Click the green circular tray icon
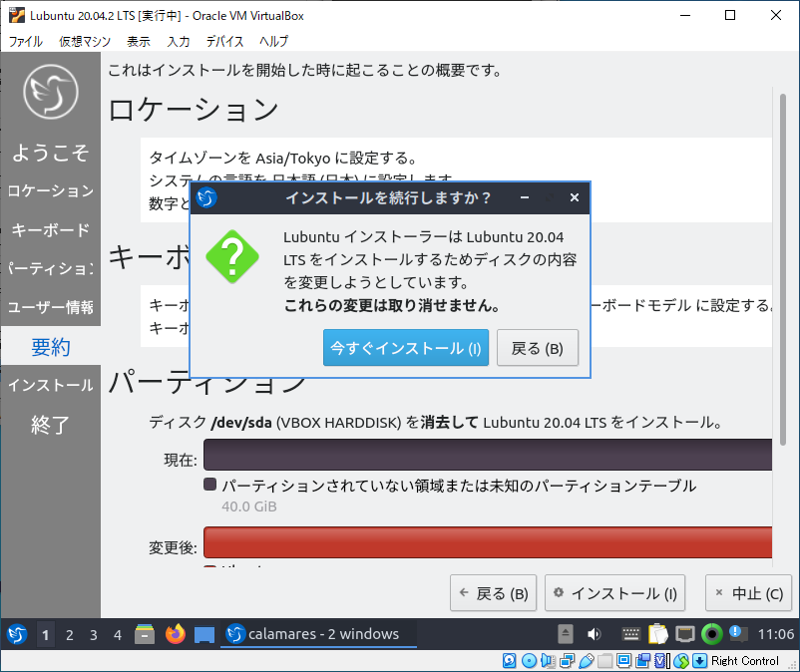Image resolution: width=800 pixels, height=672 pixels. click(712, 634)
